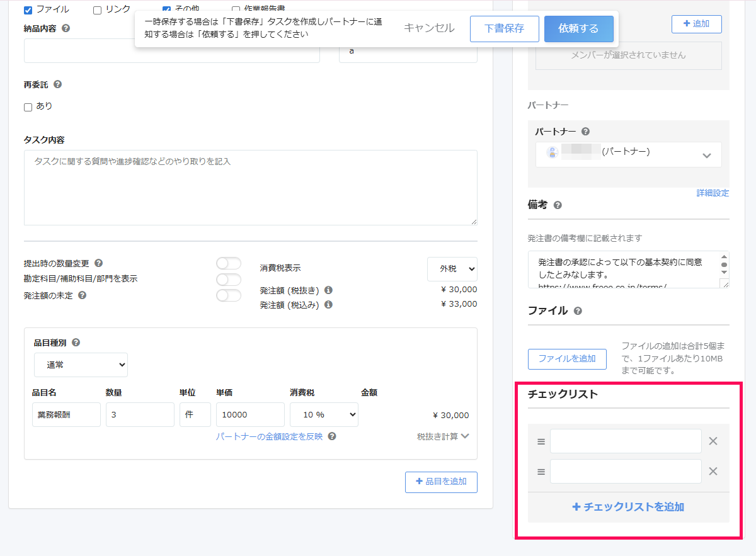The image size is (756, 556).
Task: Check the 再委託 あり checkbox
Action: (28, 107)
